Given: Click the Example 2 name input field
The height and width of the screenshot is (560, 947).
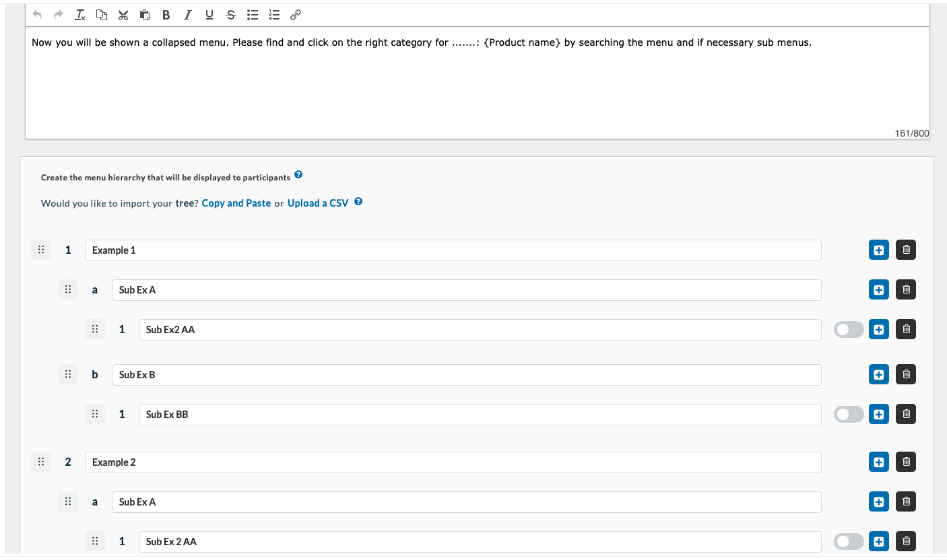Looking at the screenshot, I should pyautogui.click(x=453, y=462).
